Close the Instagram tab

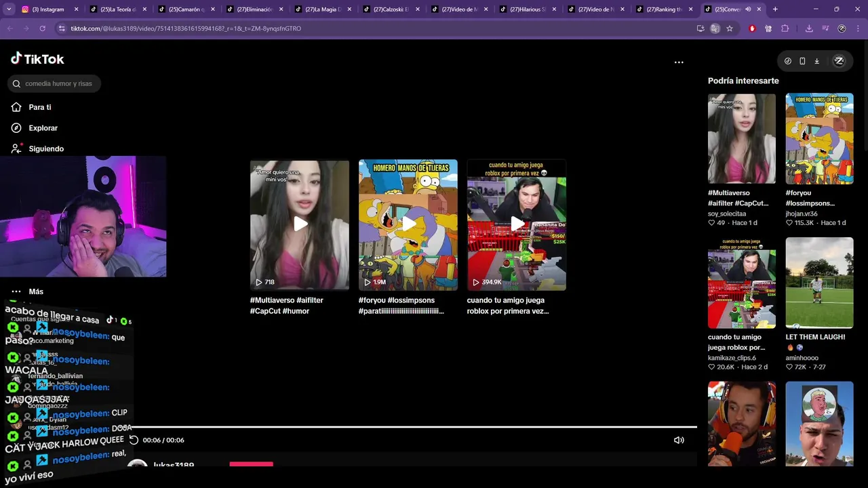coord(76,9)
